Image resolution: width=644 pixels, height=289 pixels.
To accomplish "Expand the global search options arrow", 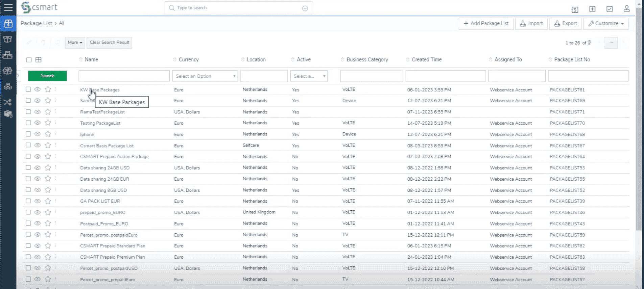I will click(305, 8).
